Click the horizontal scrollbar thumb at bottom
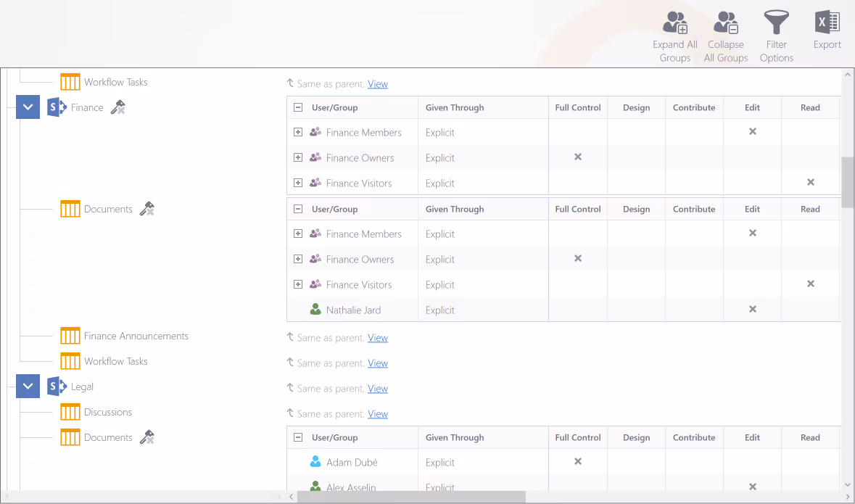The image size is (855, 504). [x=411, y=497]
